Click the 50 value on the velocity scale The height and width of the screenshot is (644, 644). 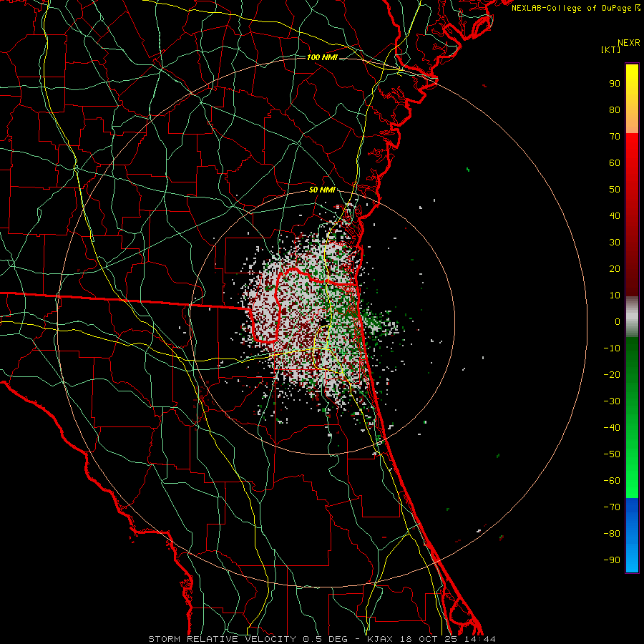(615, 190)
